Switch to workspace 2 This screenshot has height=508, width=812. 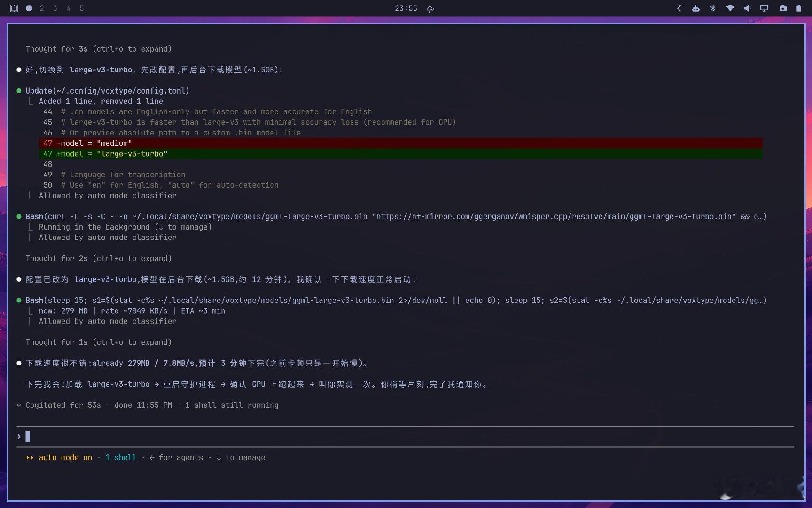coord(42,8)
